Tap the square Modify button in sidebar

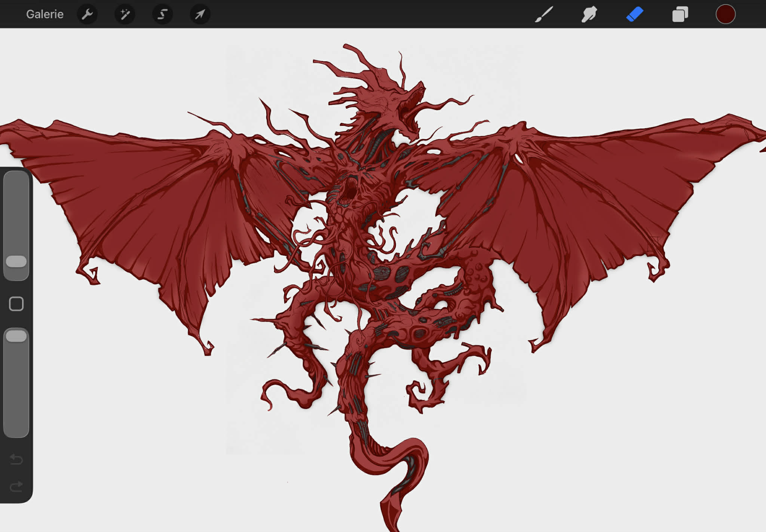point(16,304)
